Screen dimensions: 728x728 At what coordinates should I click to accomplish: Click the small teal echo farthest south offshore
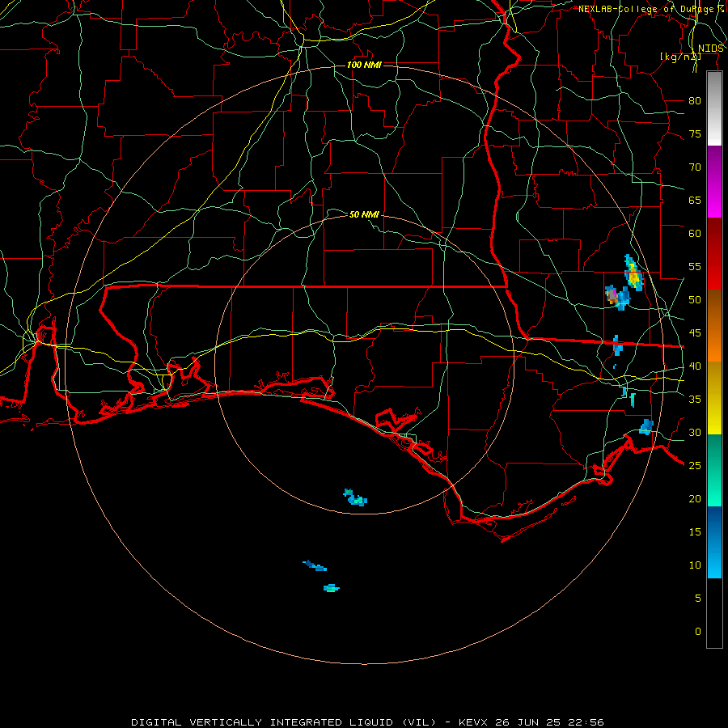(332, 588)
